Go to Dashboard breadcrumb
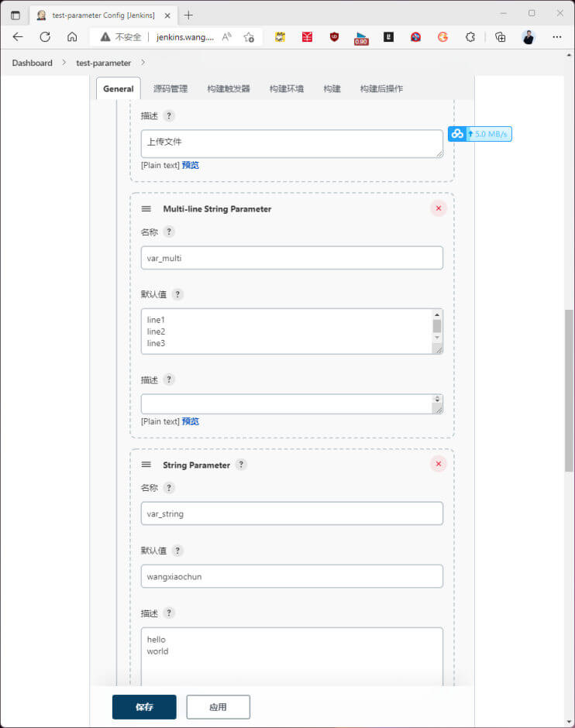This screenshot has width=575, height=728. (x=32, y=63)
